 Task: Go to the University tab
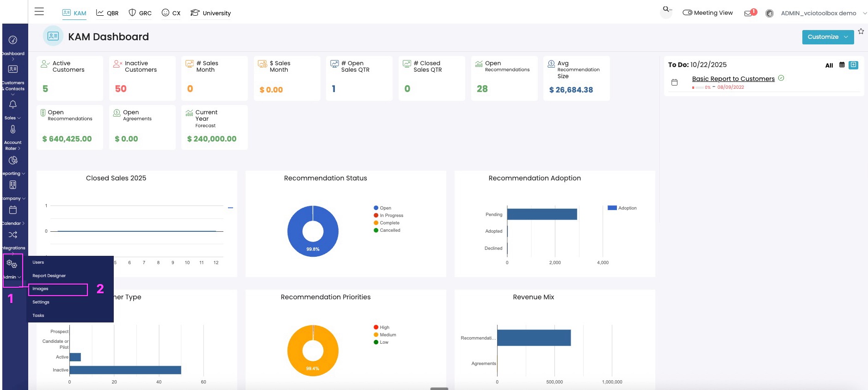coord(210,13)
